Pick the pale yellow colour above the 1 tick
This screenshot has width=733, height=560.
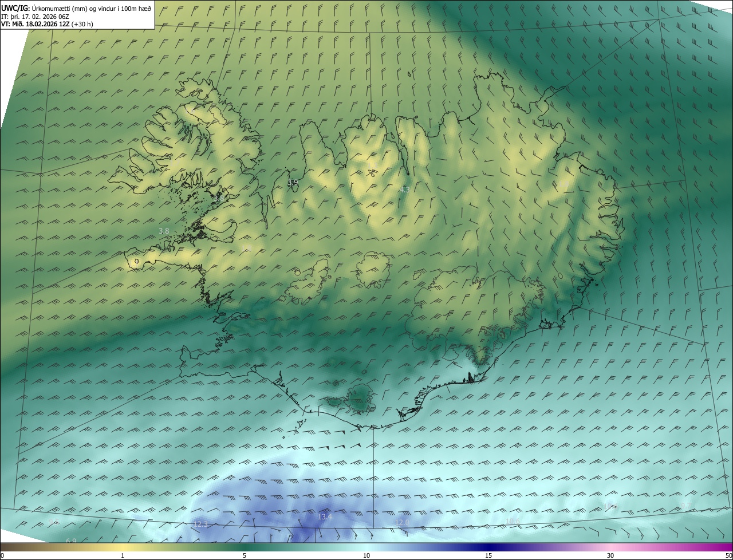pos(123,547)
